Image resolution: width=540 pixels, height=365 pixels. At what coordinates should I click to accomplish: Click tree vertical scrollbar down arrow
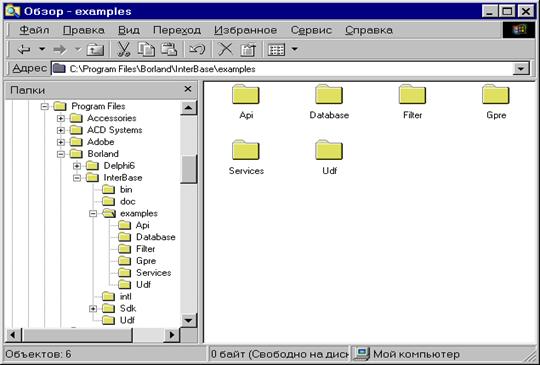tap(188, 321)
